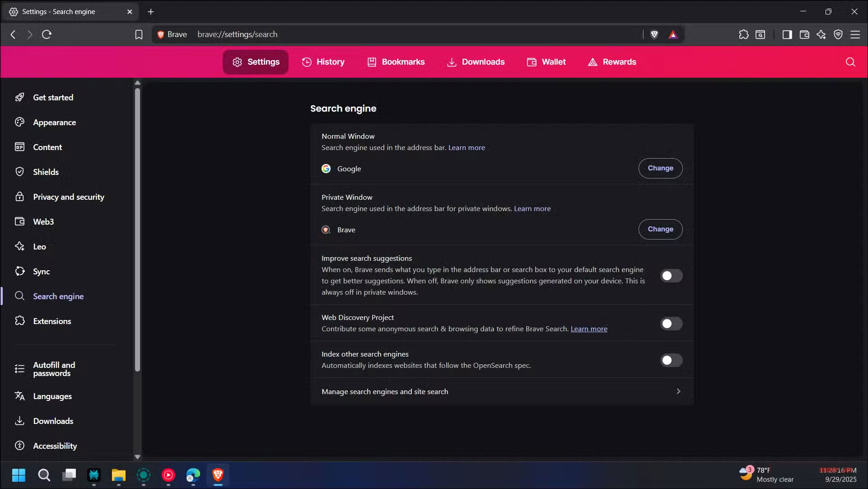
Task: Click the scroll-down arrow in settings sidebar
Action: (137, 456)
